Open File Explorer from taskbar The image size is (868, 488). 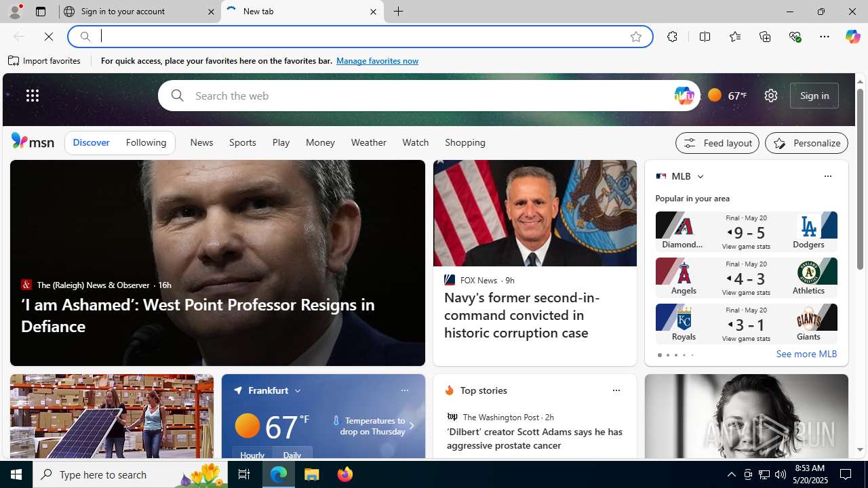pos(312,474)
